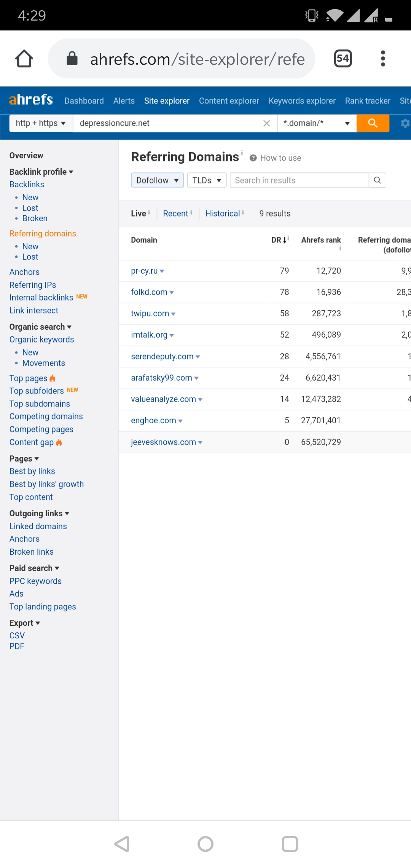Expand pr-cy.ru domain dropdown arrow

point(162,271)
